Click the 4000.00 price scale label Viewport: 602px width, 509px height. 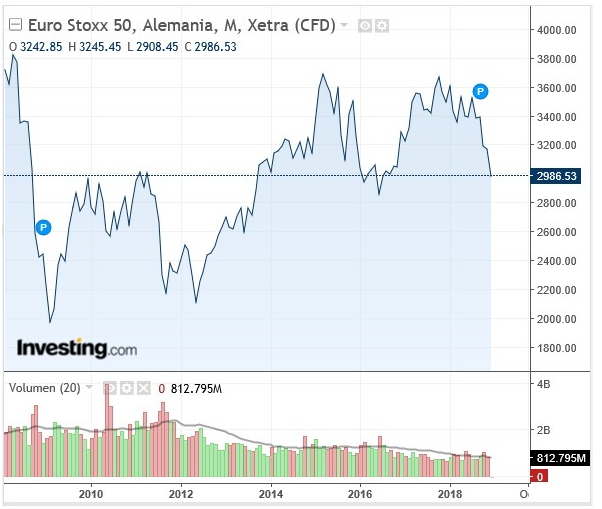[556, 30]
